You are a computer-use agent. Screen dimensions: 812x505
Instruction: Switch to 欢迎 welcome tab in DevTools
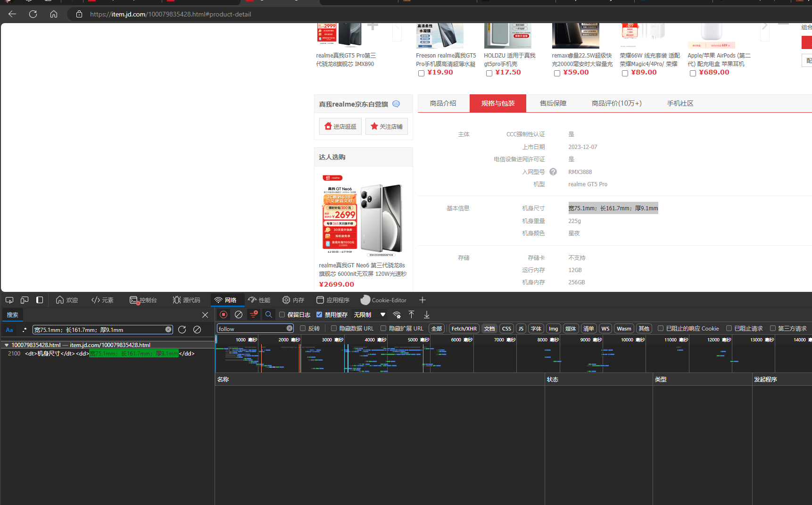67,300
